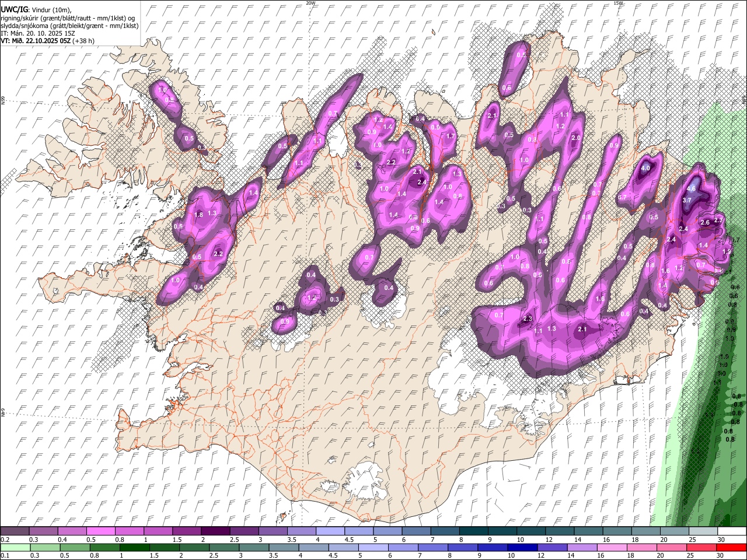Click the '3.7' precipitation value on the map
The image size is (747, 560).
coord(687,200)
